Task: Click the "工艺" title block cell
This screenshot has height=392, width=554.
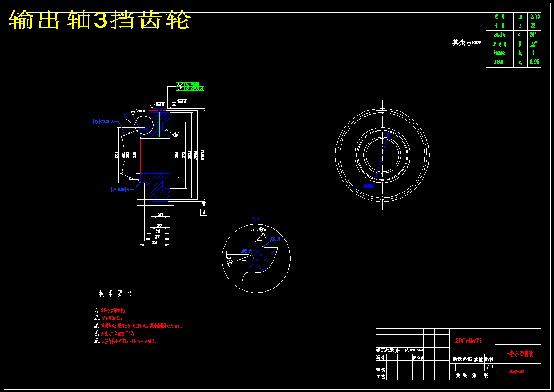Action: 381,377
